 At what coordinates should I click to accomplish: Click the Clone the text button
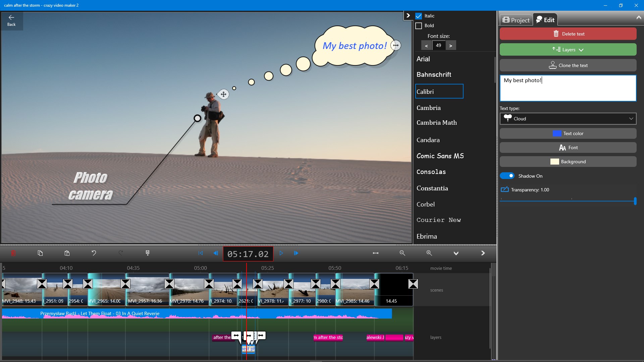568,65
